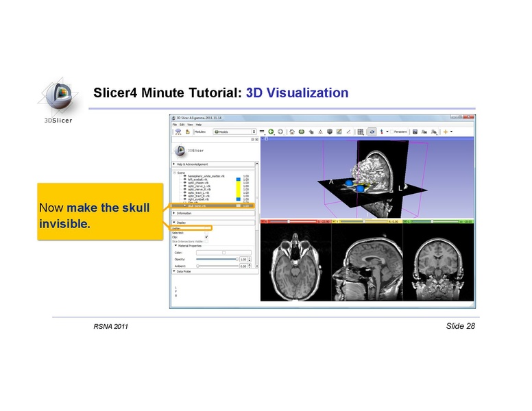The height and width of the screenshot is (411, 532).
Task: Click the crosshair toolbar icon
Action: click(446, 132)
